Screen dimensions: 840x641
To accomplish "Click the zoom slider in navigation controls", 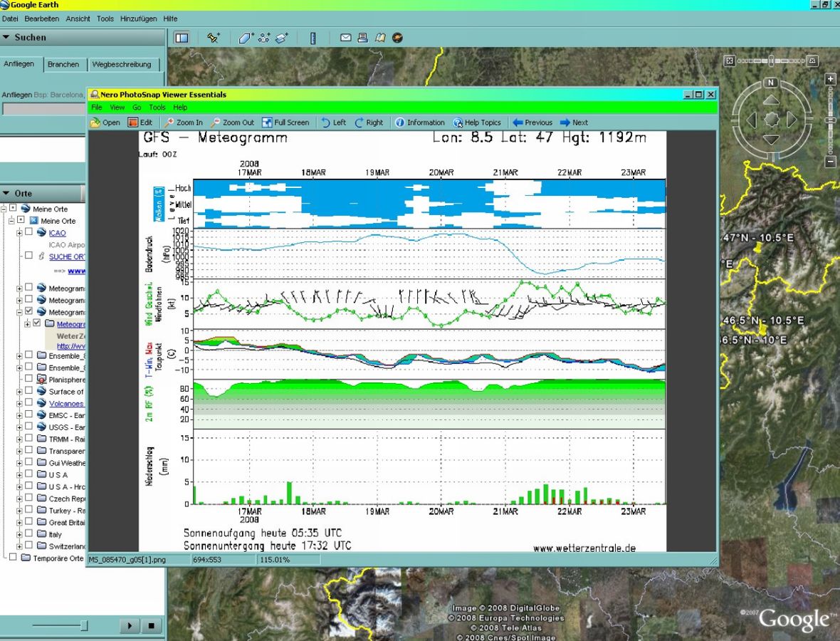I will click(x=830, y=121).
